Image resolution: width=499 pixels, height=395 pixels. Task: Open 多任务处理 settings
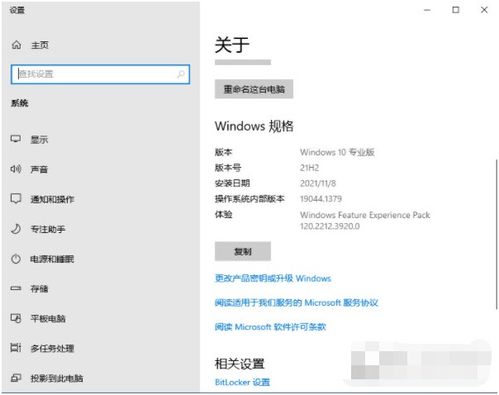pyautogui.click(x=52, y=348)
